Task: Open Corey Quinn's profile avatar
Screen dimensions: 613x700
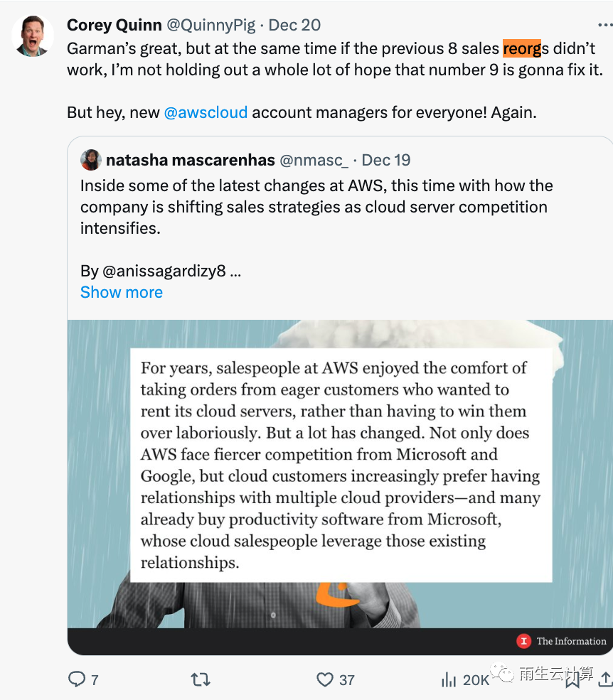Action: [33, 36]
